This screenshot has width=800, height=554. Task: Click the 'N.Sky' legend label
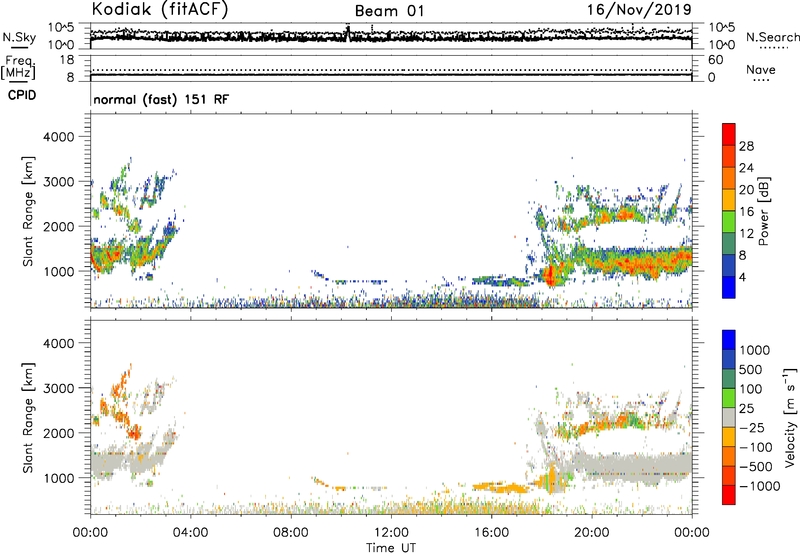tap(19, 37)
